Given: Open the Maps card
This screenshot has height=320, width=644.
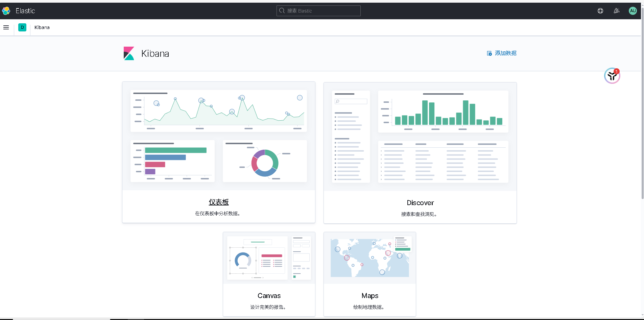Looking at the screenshot, I should tap(369, 295).
